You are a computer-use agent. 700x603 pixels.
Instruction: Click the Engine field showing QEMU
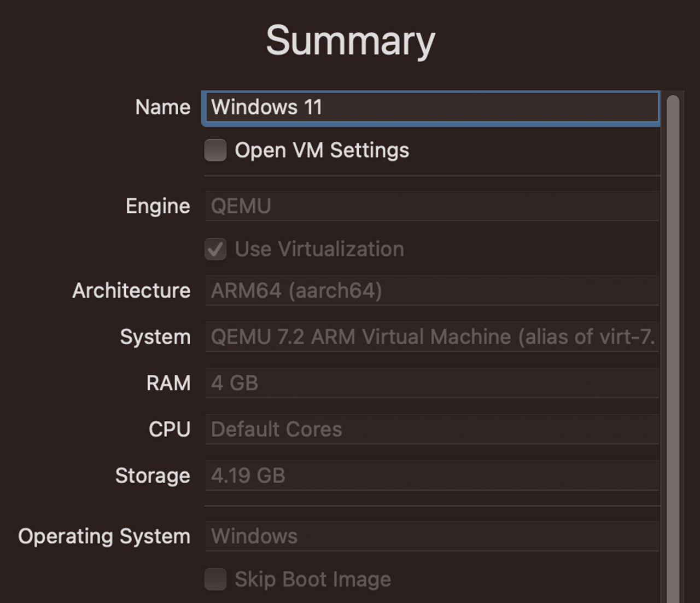tap(432, 206)
